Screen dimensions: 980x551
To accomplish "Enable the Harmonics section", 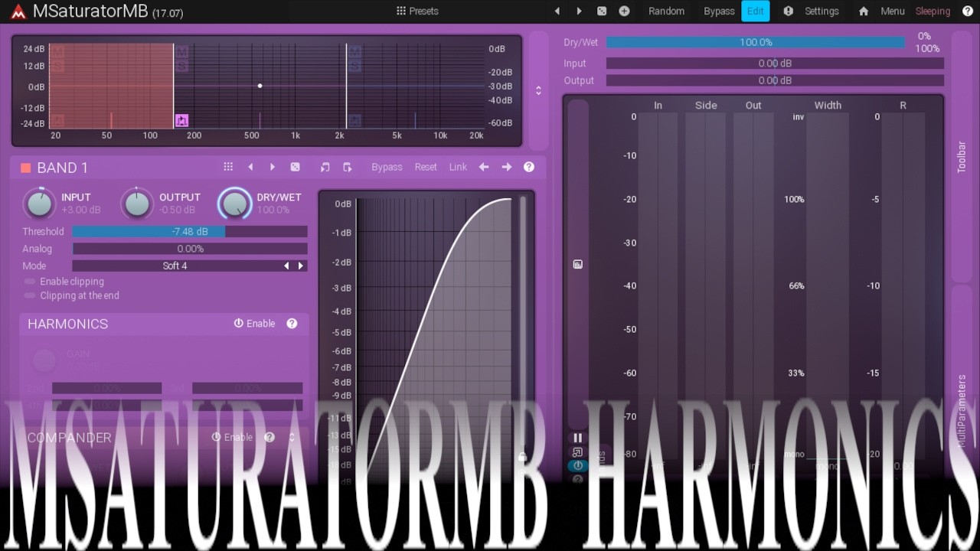I will (x=254, y=324).
